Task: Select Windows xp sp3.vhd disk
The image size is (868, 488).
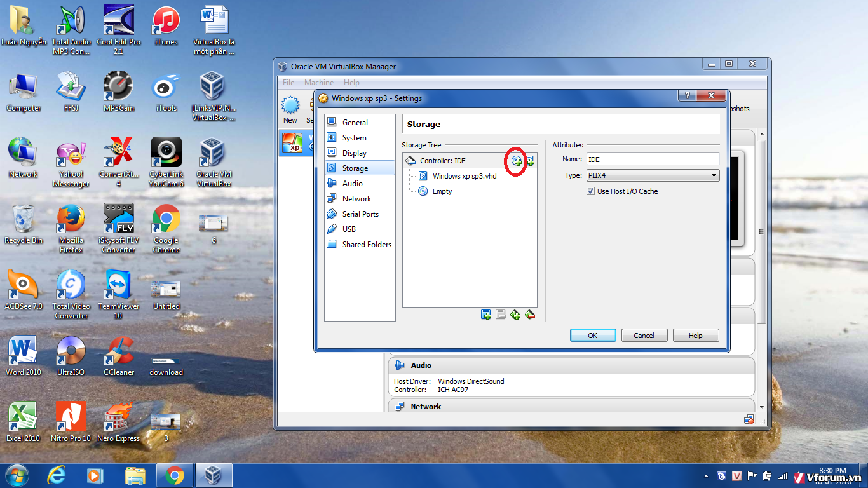Action: (465, 176)
